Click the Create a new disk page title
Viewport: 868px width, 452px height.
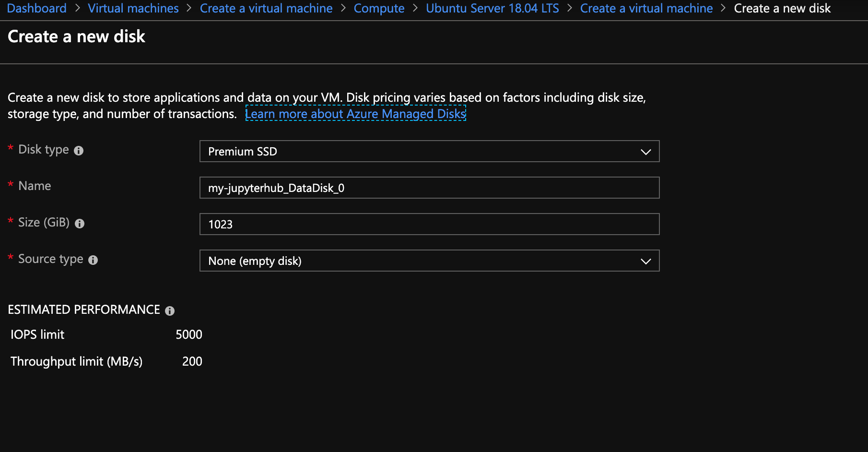[77, 36]
